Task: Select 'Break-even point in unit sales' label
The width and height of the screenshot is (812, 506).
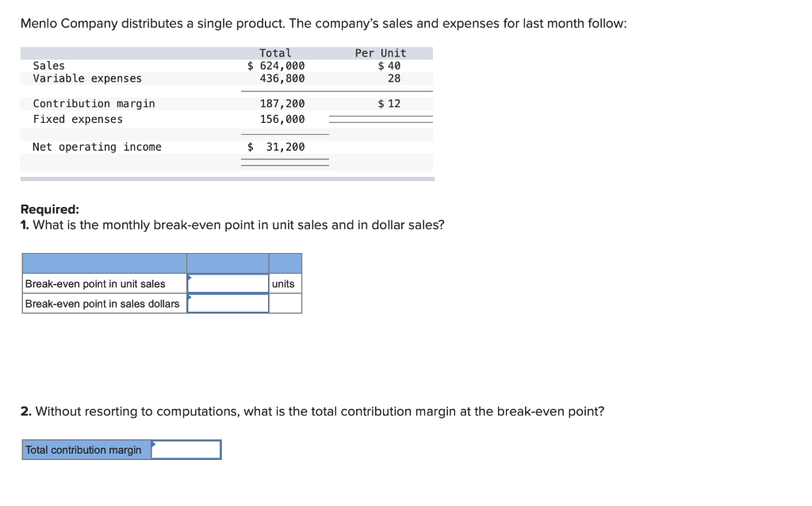Action: (95, 284)
